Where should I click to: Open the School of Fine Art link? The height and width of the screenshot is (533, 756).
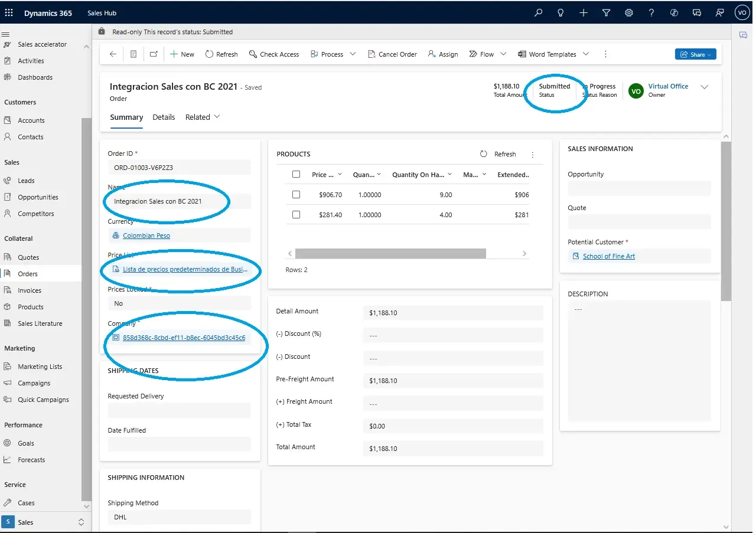[x=608, y=256]
